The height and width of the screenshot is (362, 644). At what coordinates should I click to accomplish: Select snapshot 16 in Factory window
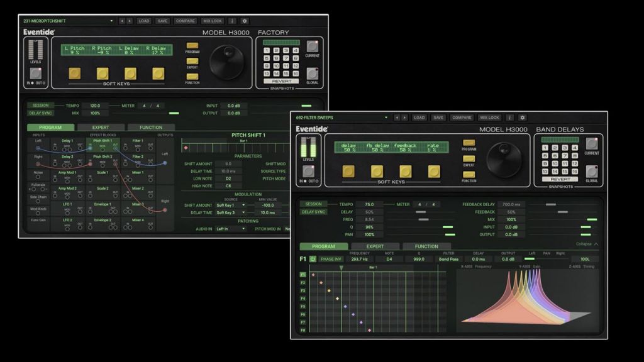(x=296, y=74)
